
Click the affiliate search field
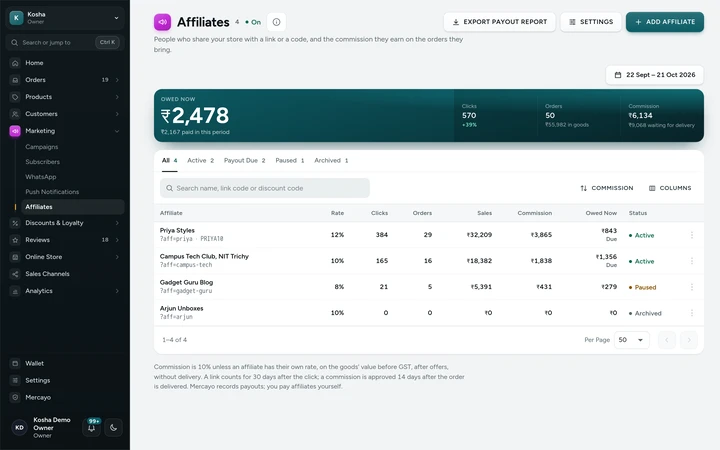click(x=265, y=188)
